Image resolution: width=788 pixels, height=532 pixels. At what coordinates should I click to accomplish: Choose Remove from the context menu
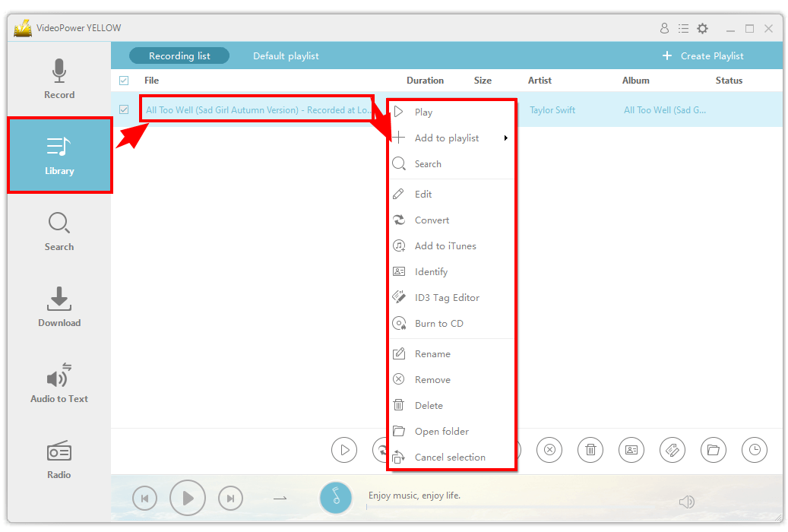point(452,380)
